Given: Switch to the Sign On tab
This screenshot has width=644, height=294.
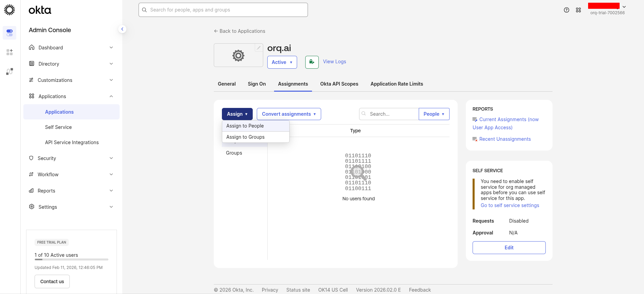Looking at the screenshot, I should click(x=257, y=84).
